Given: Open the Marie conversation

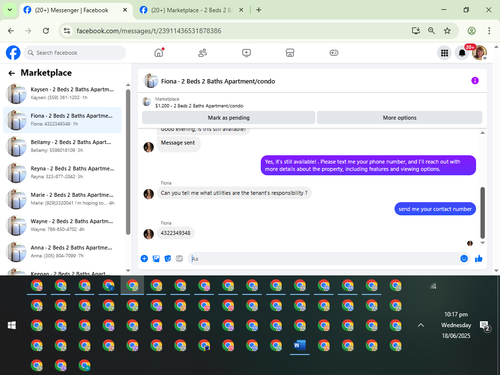Looking at the screenshot, I should [x=62, y=199].
